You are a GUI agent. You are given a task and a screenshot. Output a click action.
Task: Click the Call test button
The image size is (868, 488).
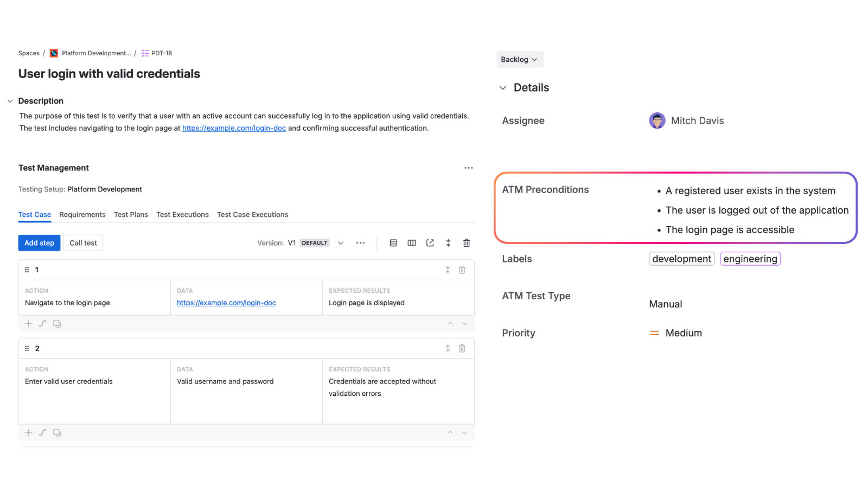[x=83, y=243]
